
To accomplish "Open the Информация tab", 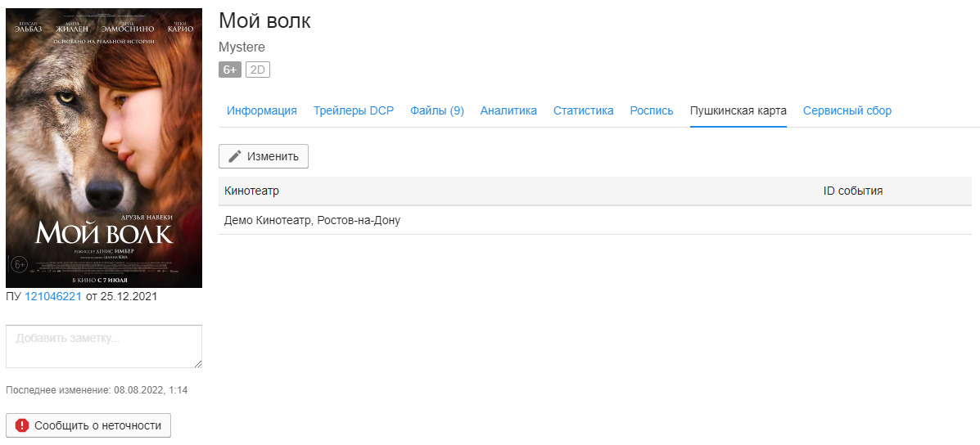I will (x=261, y=110).
